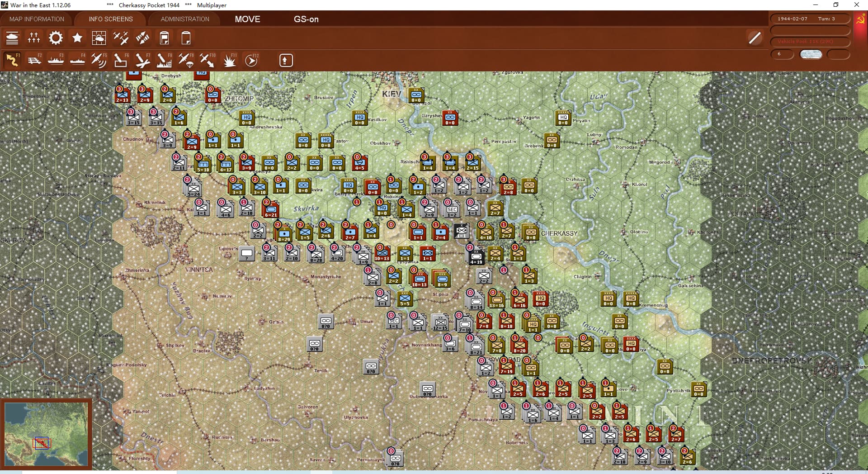
Task: Select the HQ unit south of ZHITOMIR
Action: pos(246,119)
